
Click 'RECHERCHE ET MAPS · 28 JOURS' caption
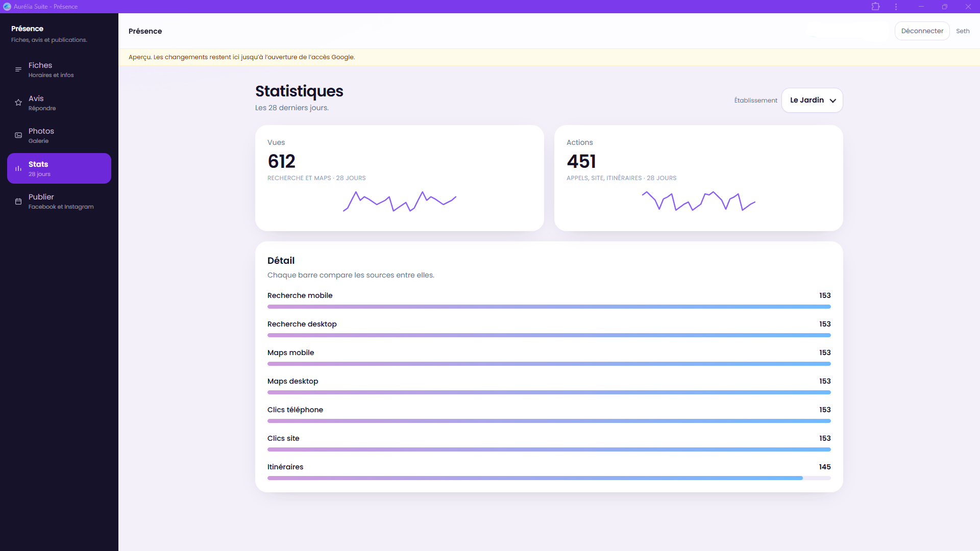click(x=316, y=178)
